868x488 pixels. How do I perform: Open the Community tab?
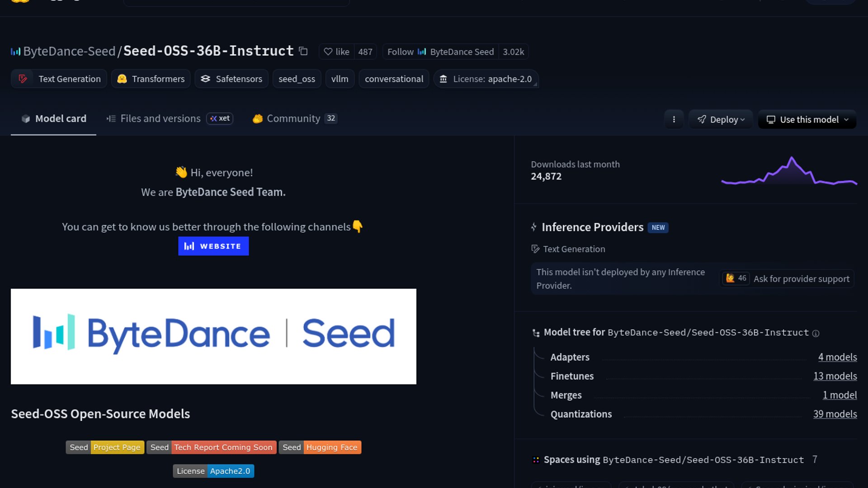click(293, 118)
